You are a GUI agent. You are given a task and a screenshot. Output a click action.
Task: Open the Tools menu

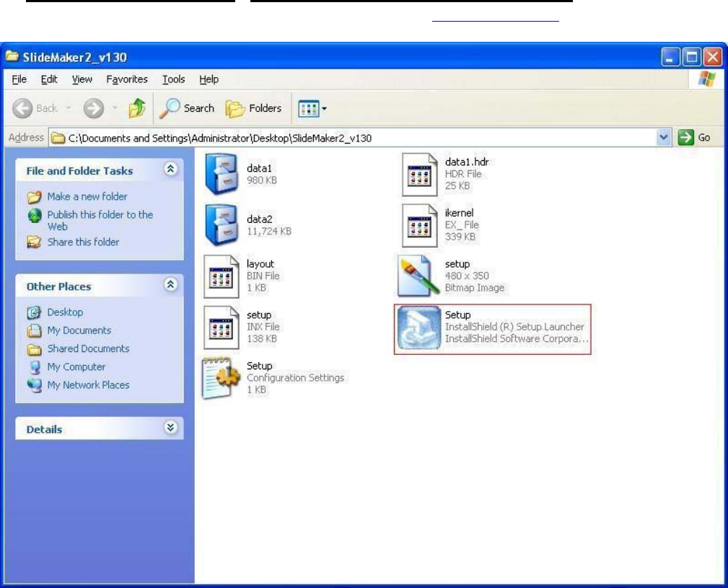click(173, 79)
